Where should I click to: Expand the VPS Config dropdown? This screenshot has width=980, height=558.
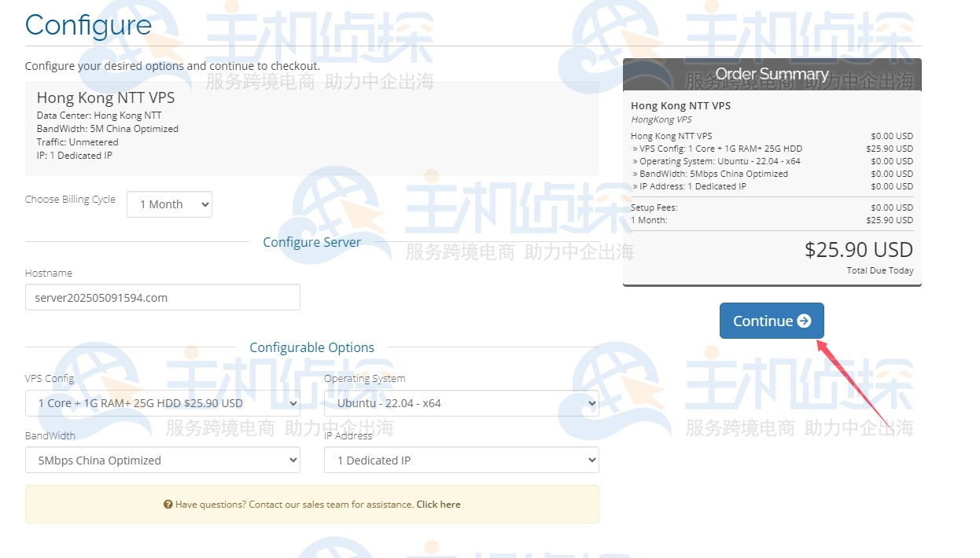[x=162, y=403]
